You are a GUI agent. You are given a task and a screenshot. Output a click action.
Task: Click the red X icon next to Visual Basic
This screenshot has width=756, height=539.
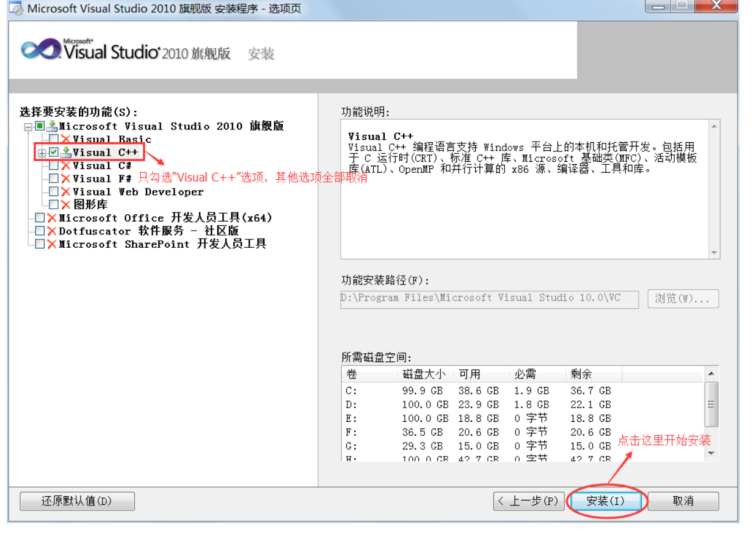coord(66,139)
